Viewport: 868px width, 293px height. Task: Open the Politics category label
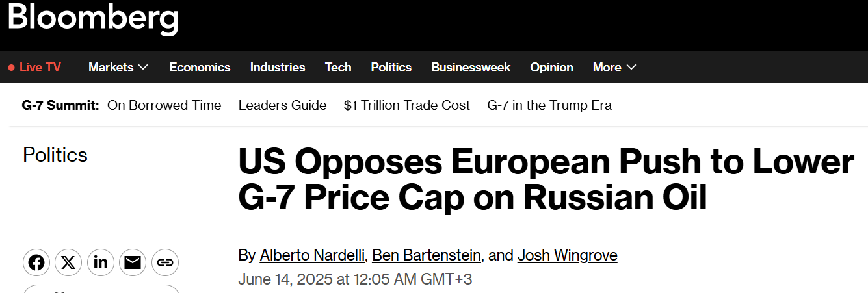[55, 155]
